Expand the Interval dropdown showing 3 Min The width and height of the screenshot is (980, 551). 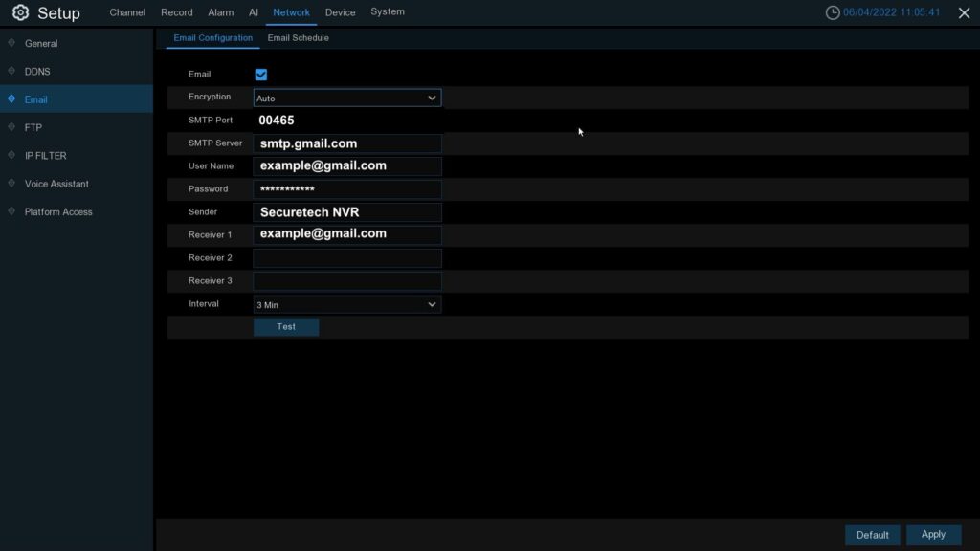point(346,304)
